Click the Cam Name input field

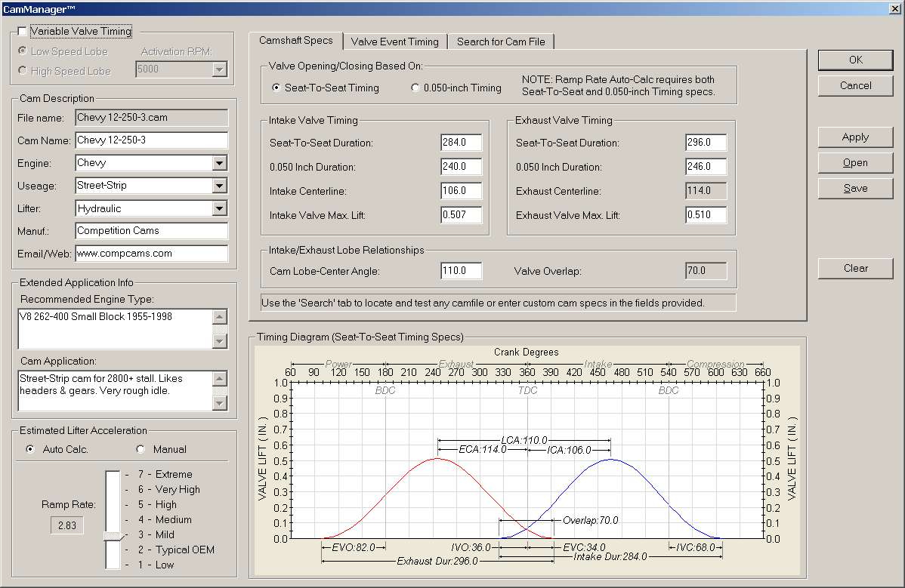tap(151, 140)
